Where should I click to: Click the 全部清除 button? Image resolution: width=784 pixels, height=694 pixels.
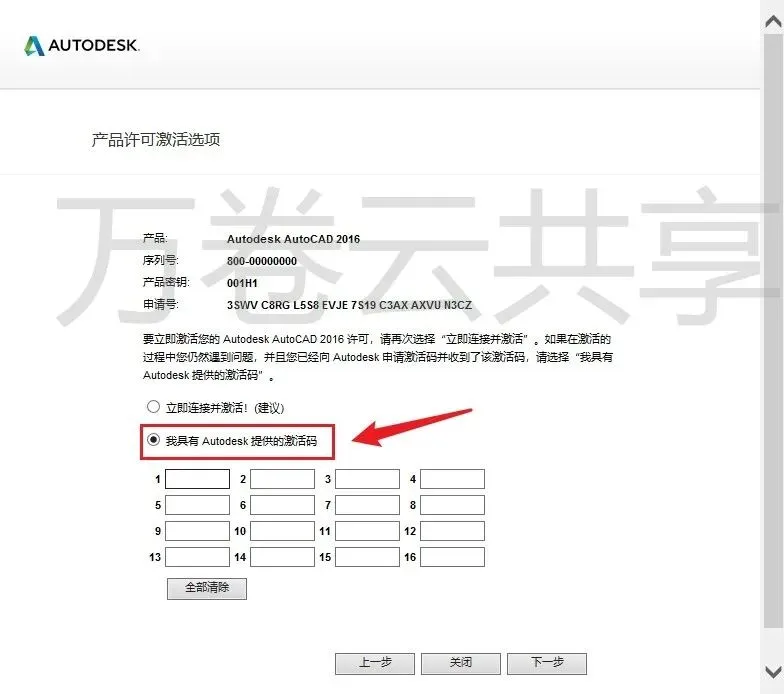point(207,588)
